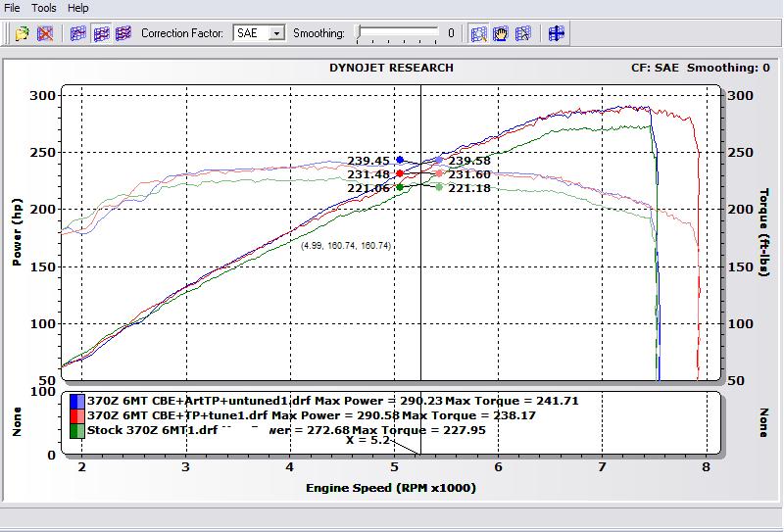Image resolution: width=784 pixels, height=532 pixels.
Task: Click the open run file folder icon
Action: (22, 33)
